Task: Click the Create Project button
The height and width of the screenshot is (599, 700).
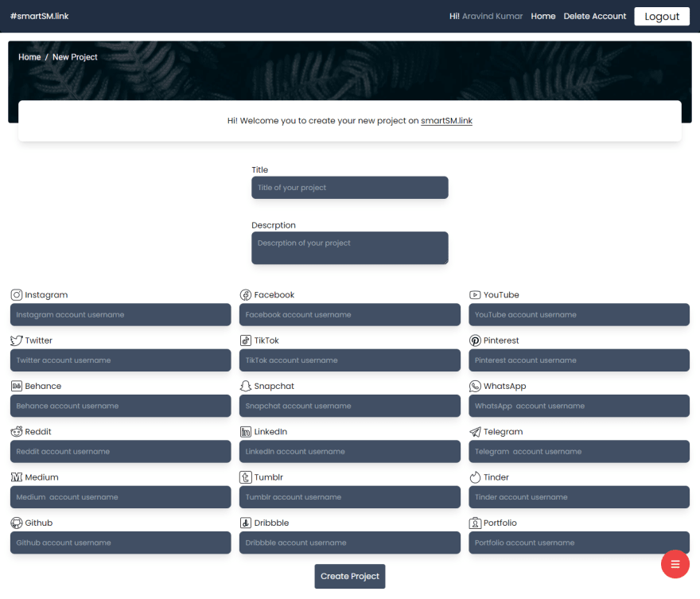Action: [x=349, y=576]
